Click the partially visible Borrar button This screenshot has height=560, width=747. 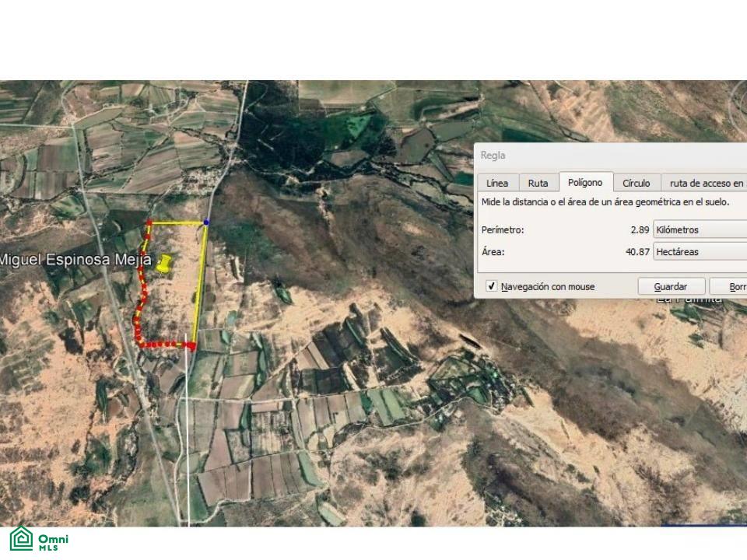(x=729, y=286)
